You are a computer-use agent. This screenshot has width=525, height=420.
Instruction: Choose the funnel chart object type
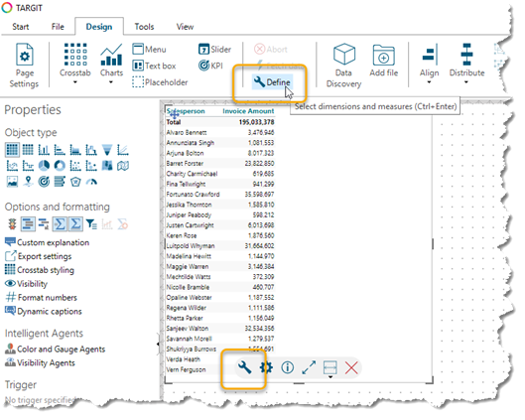(107, 150)
